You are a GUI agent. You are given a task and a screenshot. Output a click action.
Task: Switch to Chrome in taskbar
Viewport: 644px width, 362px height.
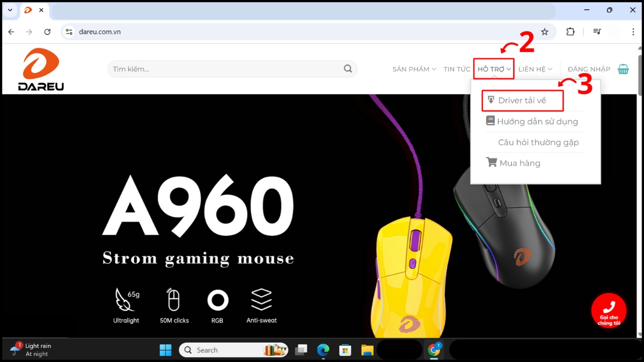click(x=434, y=350)
